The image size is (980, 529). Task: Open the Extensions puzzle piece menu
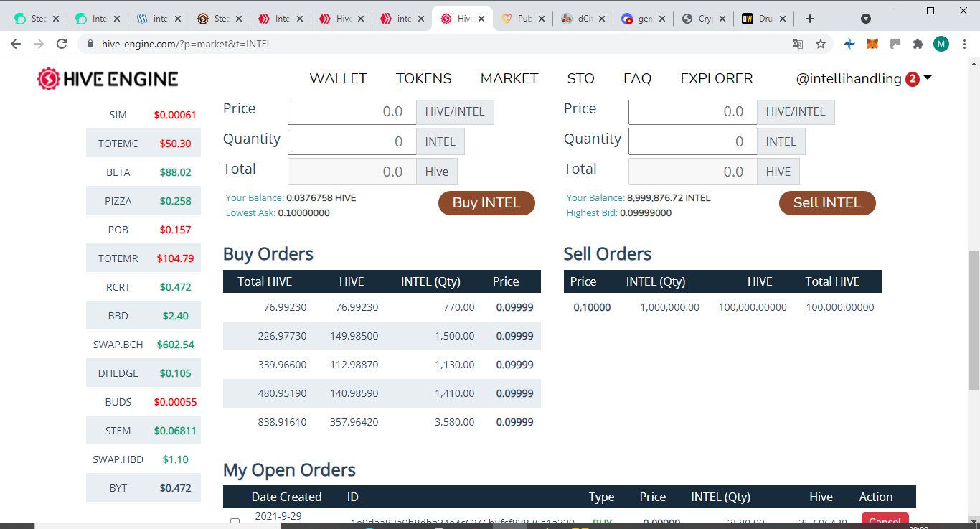(x=918, y=44)
